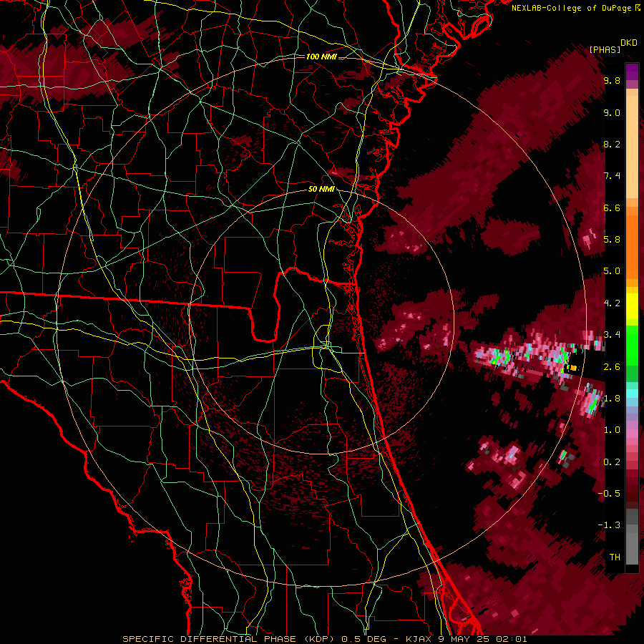Screen dimensions: 644x644
Task: Click the 9 MAY 25 02:01 timestamp
Action: click(483, 639)
